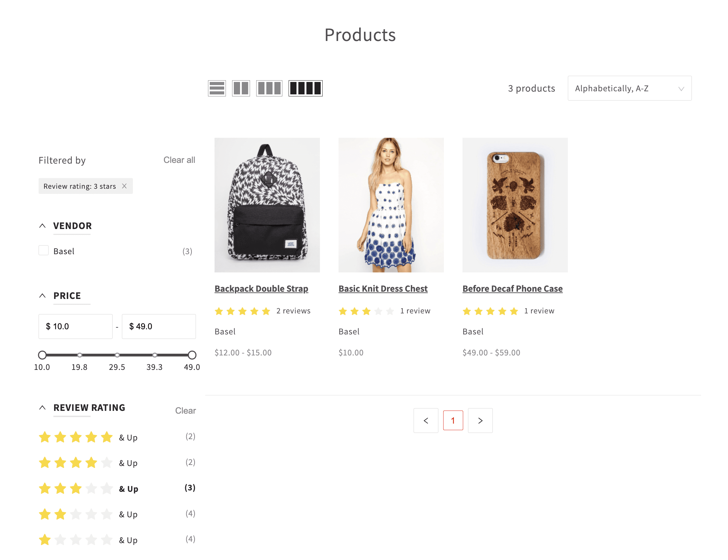The width and height of the screenshot is (728, 560).
Task: Open the 'Alphabetically, A-Z' sort dropdown
Action: point(629,89)
